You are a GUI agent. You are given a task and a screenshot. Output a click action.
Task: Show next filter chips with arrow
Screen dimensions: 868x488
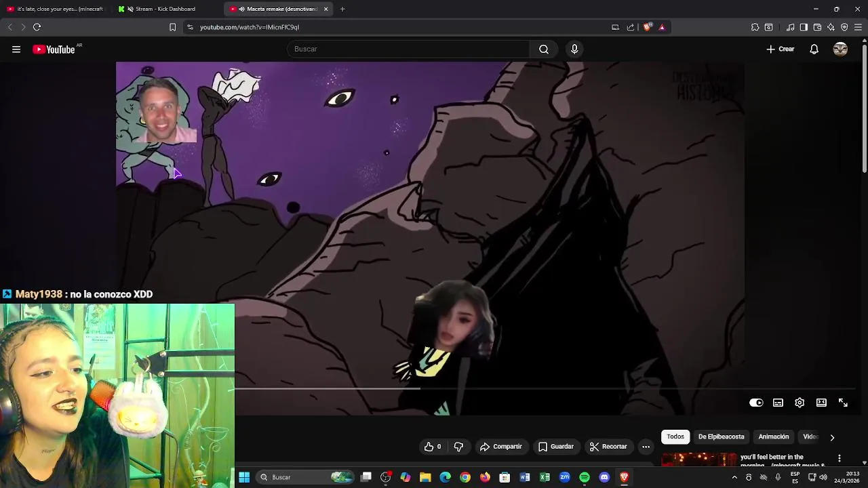(x=832, y=437)
